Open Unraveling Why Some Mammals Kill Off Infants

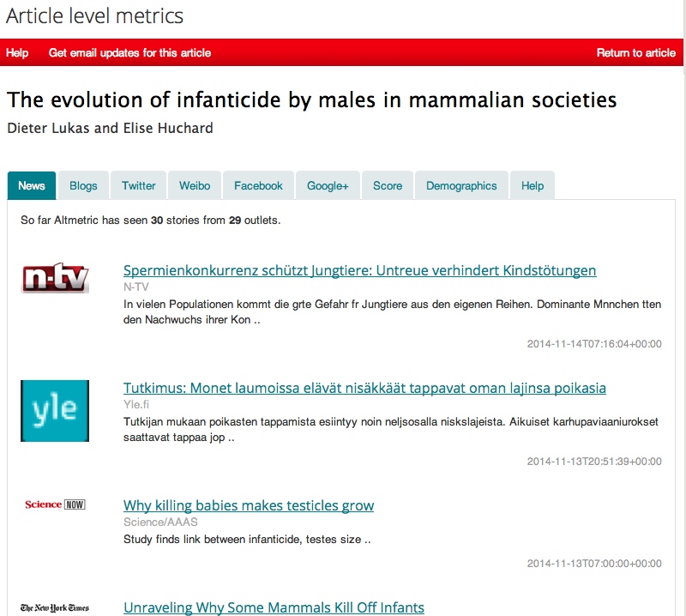coord(274,607)
